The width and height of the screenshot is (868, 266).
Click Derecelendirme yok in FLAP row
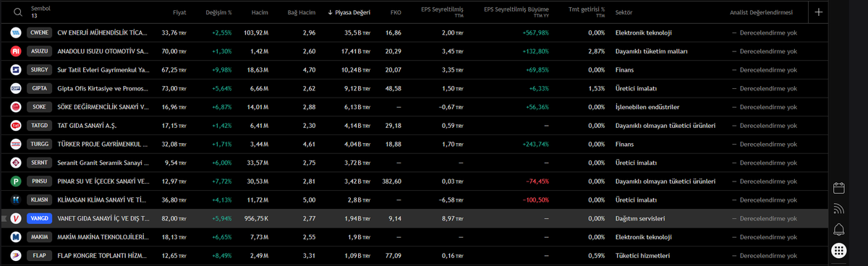[767, 255]
